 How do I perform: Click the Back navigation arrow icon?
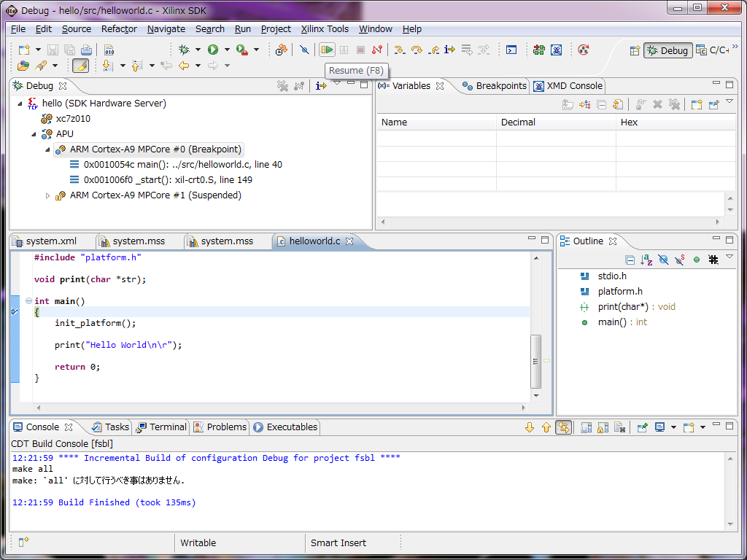coord(184,65)
